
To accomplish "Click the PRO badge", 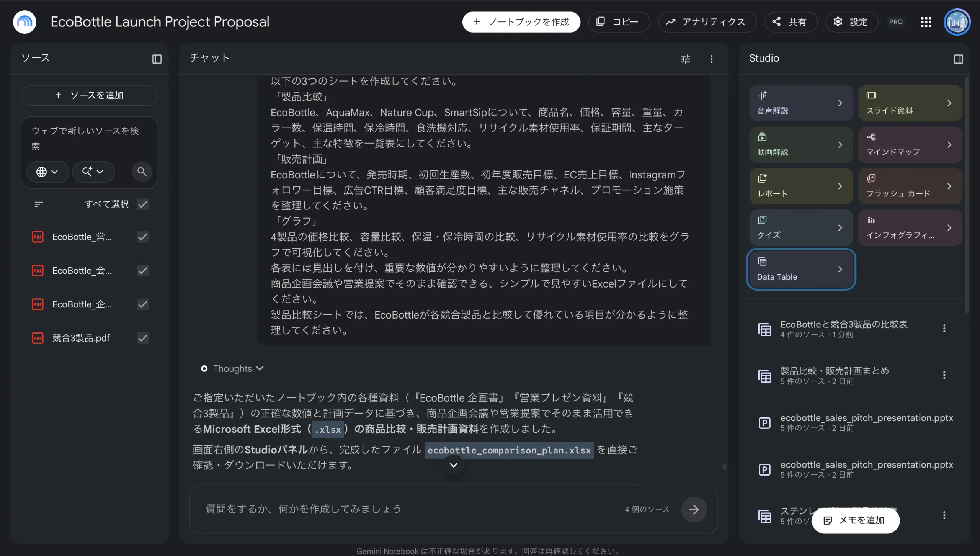I will coord(896,22).
